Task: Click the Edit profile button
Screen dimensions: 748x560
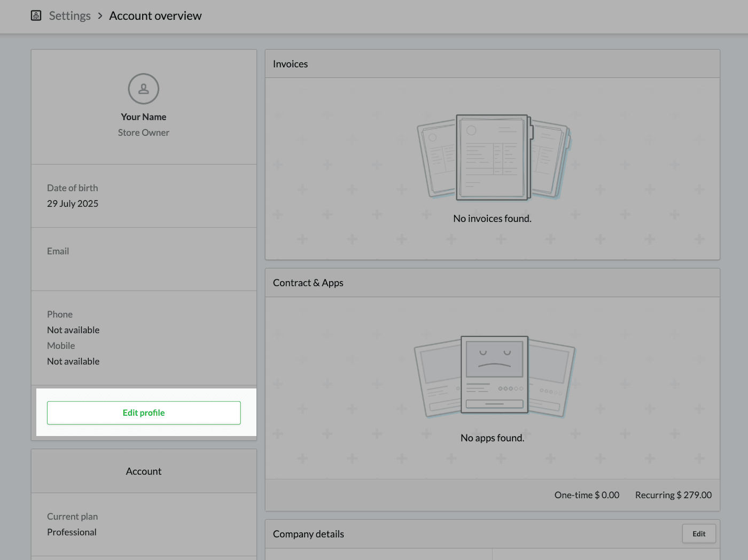Action: coord(144,413)
